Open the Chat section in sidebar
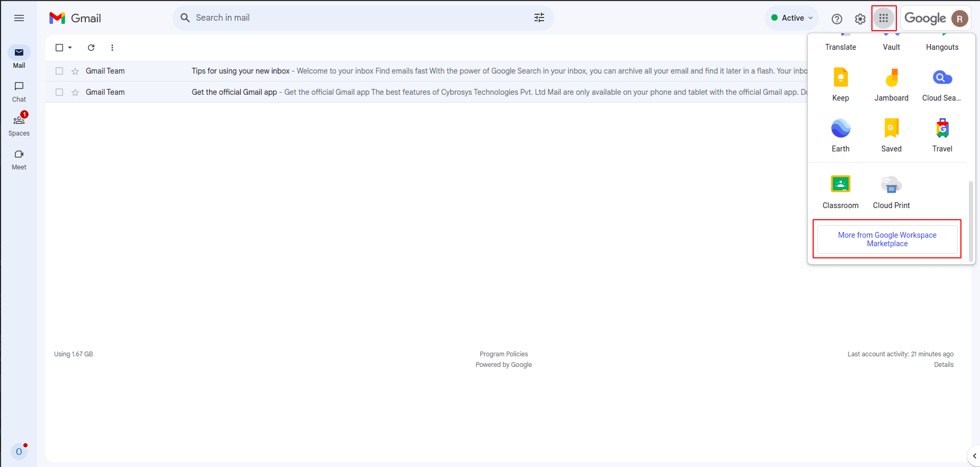The height and width of the screenshot is (467, 980). tap(19, 92)
